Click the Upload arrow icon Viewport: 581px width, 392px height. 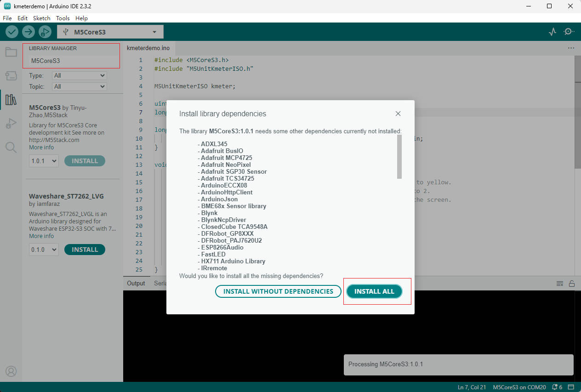point(28,32)
